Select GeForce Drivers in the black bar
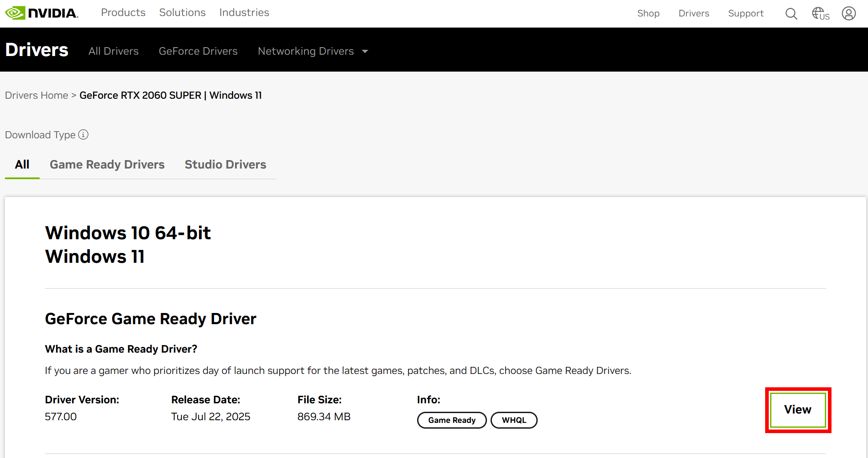The width and height of the screenshot is (868, 458). tap(198, 51)
